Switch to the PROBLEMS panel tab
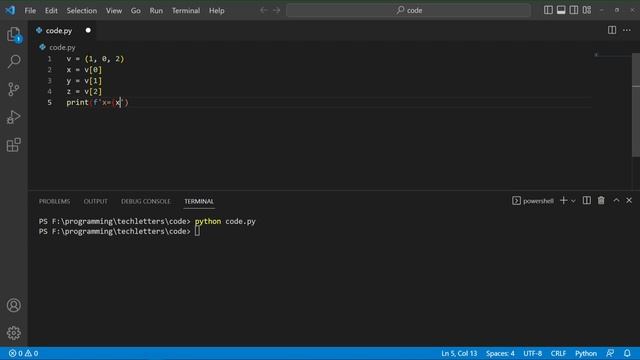The width and height of the screenshot is (640, 360). (x=54, y=201)
